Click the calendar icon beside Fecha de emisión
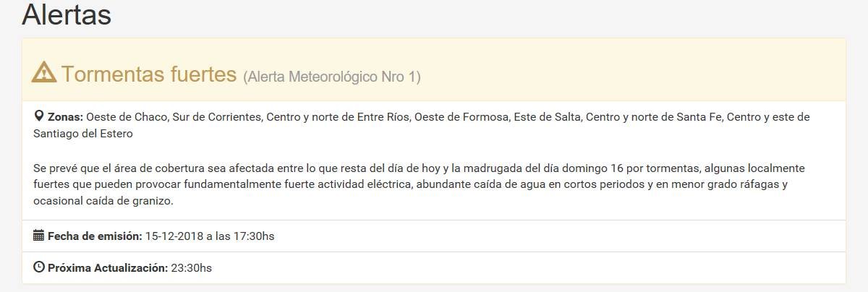Screen dimensions: 868x292 (39, 236)
